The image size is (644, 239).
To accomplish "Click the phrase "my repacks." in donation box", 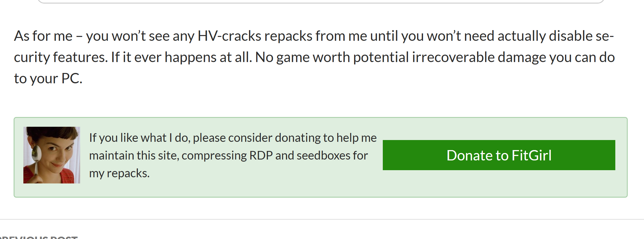I will click(119, 173).
